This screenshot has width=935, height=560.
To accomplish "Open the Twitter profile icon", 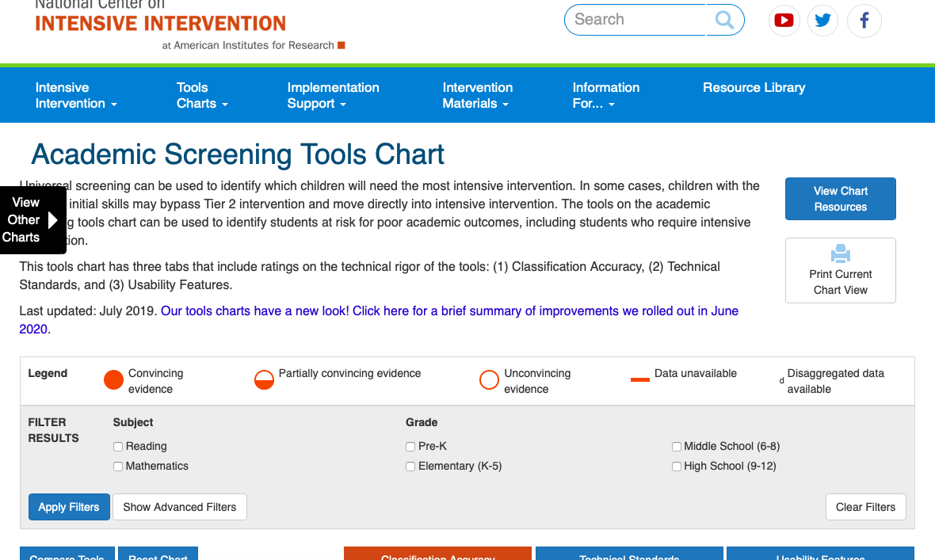I will (x=823, y=21).
